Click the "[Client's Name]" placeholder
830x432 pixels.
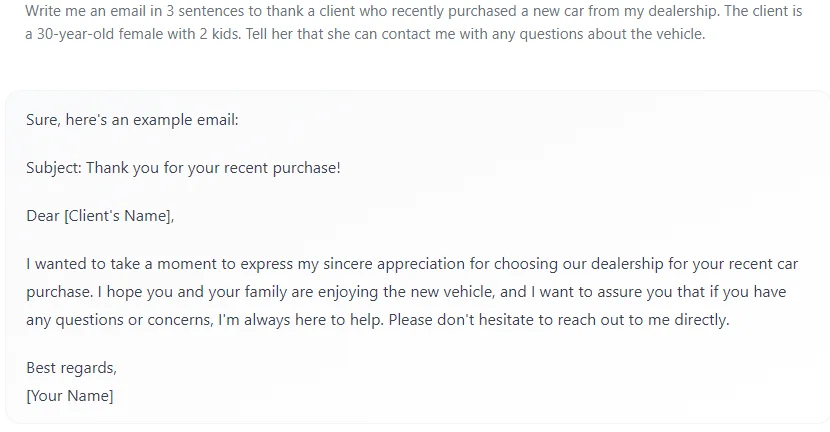click(x=119, y=216)
